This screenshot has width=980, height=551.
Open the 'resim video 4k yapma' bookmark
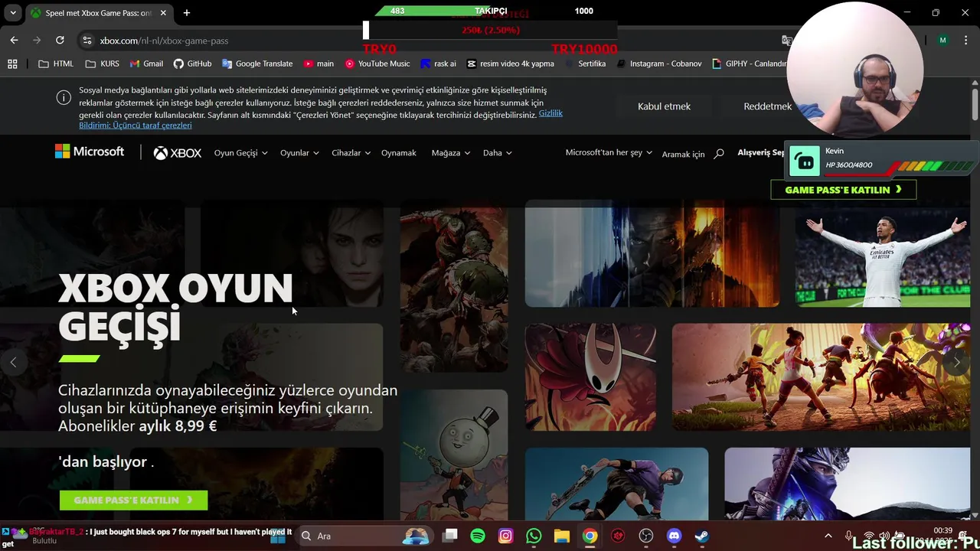click(510, 64)
